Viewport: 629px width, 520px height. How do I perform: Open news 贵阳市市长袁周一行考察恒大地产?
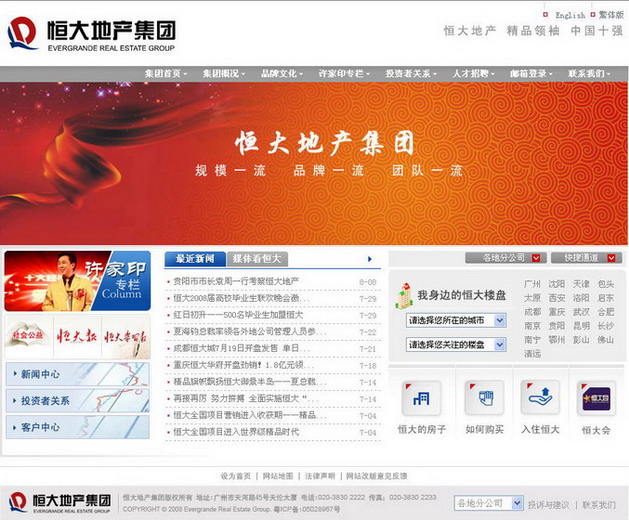236,282
